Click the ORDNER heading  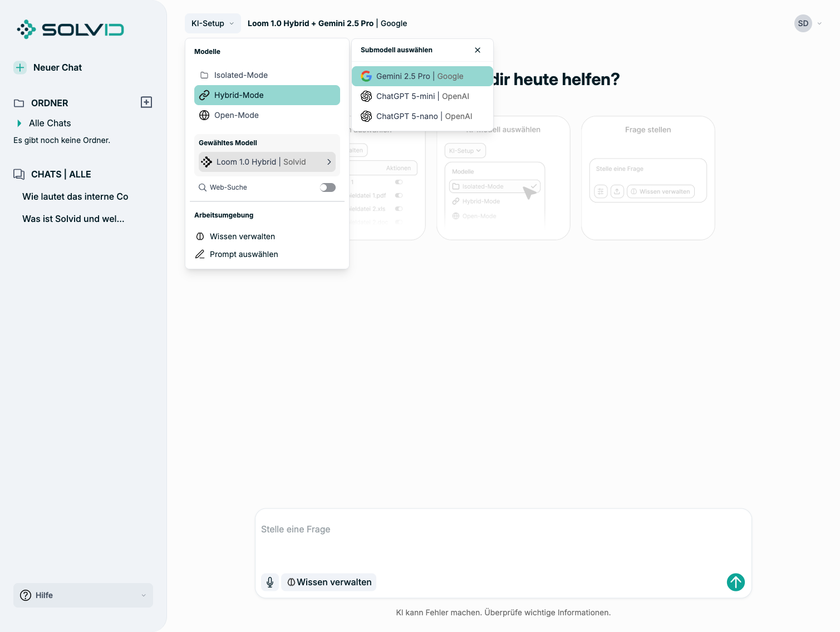[50, 103]
